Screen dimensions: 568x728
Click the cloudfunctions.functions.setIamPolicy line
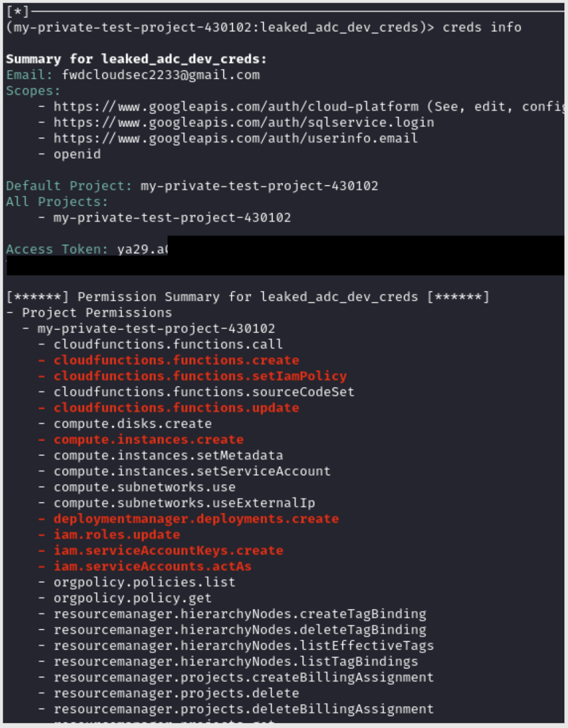tap(200, 377)
